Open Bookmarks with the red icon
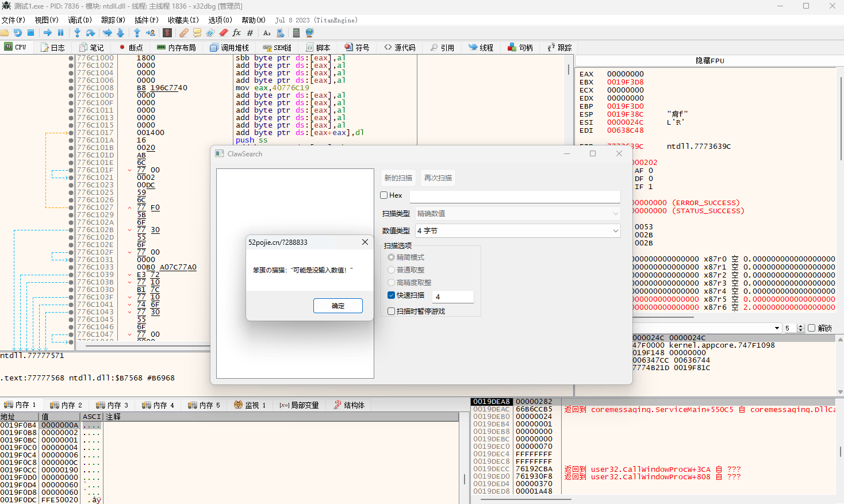Screen dimensions: 844x504 224,33
